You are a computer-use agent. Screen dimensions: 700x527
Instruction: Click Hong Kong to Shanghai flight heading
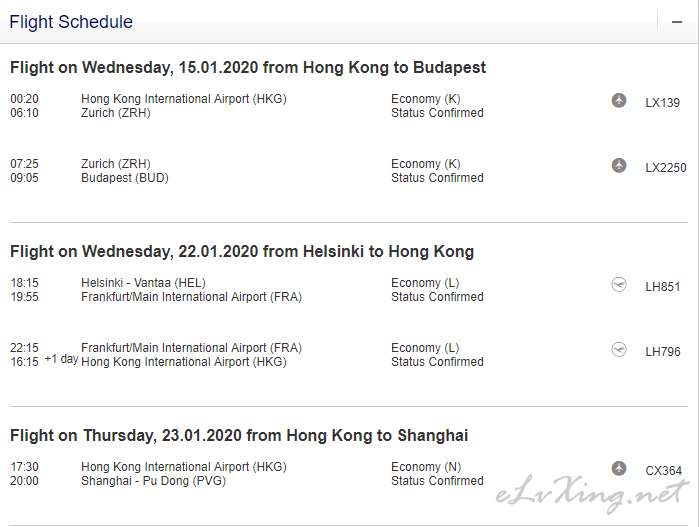(239, 435)
